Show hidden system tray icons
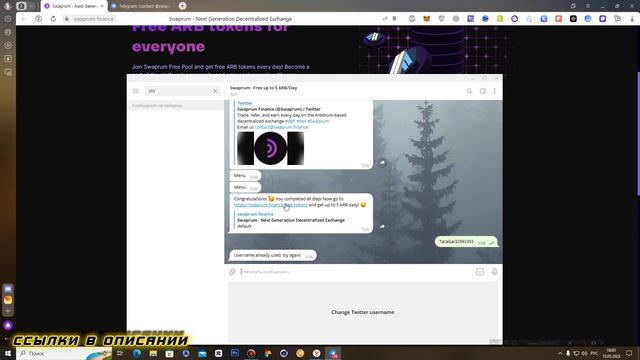Screen dimensions: 640x360 (560, 353)
